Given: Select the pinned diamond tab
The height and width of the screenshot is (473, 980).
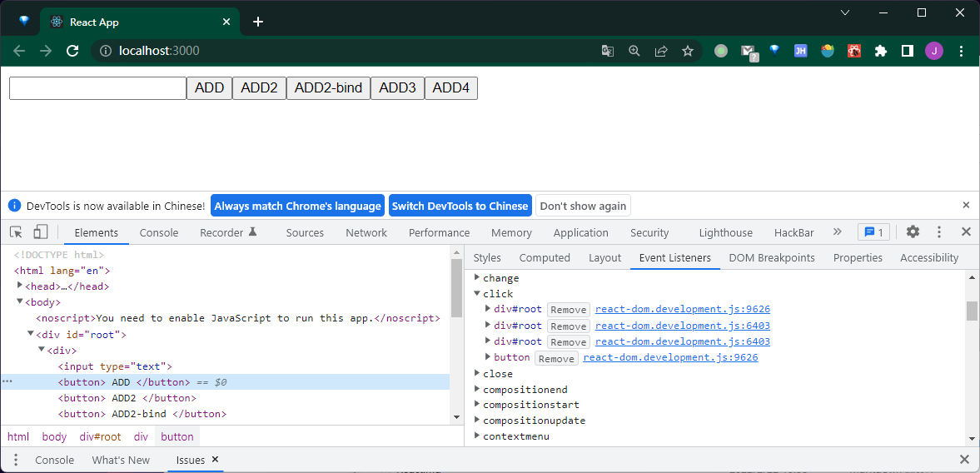Looking at the screenshot, I should pos(24,22).
